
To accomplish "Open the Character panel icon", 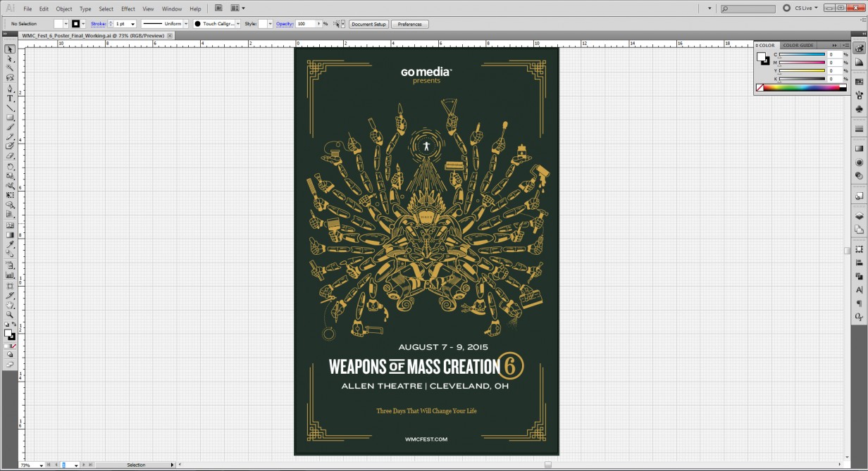I will pos(860,289).
